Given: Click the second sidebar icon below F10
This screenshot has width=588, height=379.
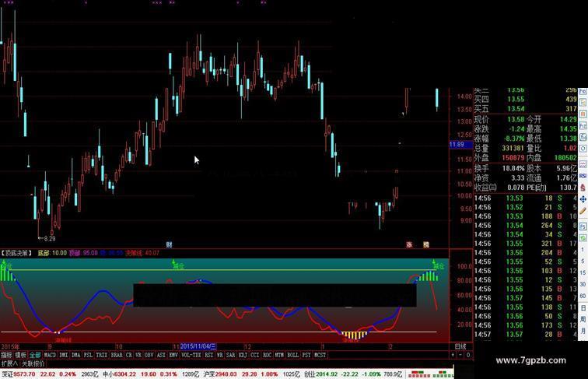Looking at the screenshot, I should point(583,103).
